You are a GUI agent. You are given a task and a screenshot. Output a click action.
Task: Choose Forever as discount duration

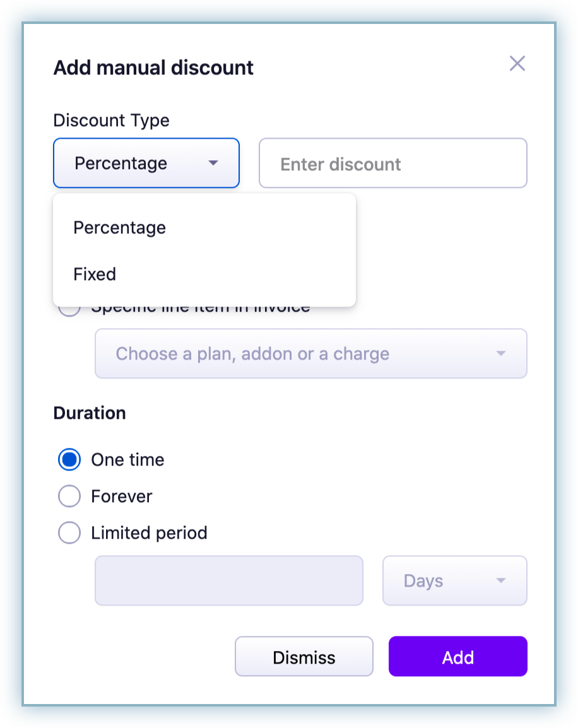coord(69,496)
